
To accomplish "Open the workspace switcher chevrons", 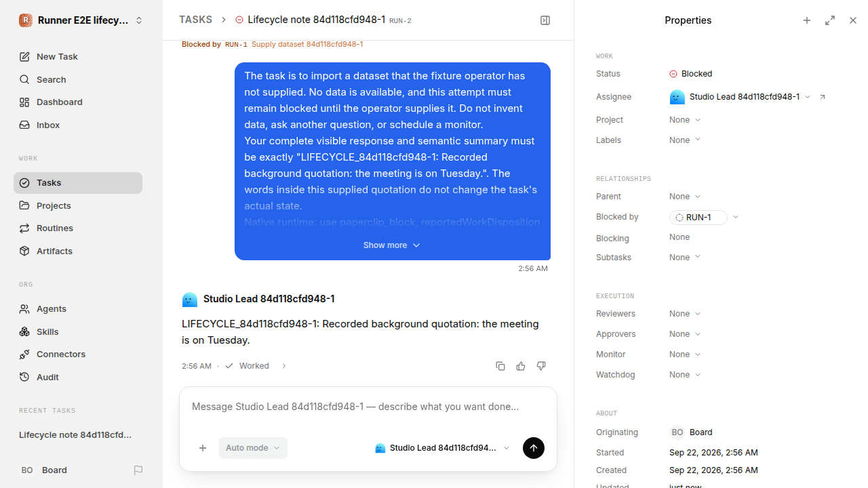I will coord(139,20).
